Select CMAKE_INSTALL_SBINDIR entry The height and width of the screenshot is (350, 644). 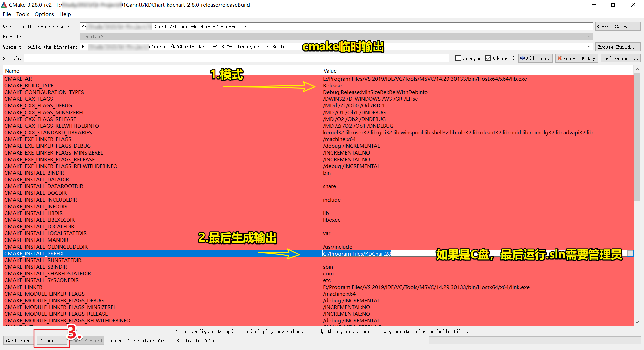click(x=36, y=267)
